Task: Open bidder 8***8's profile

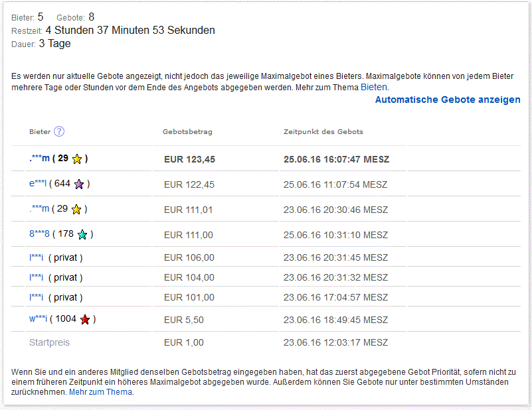Action: click(40, 234)
